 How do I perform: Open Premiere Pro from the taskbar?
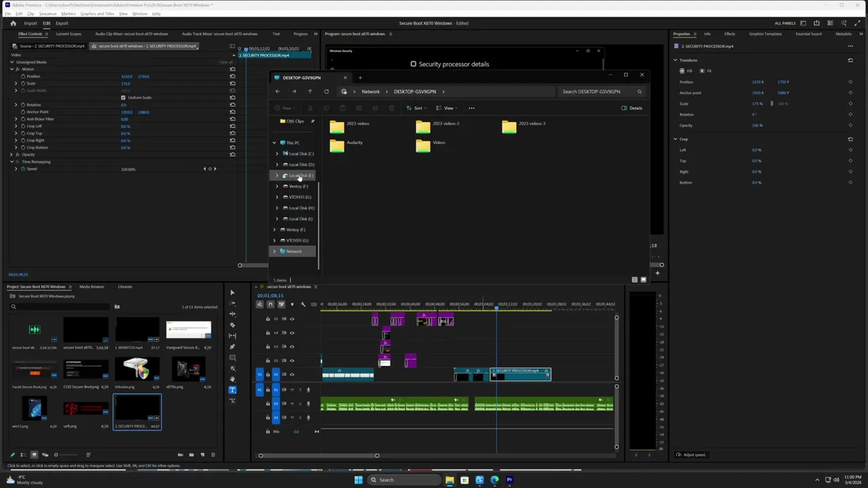[x=509, y=480]
